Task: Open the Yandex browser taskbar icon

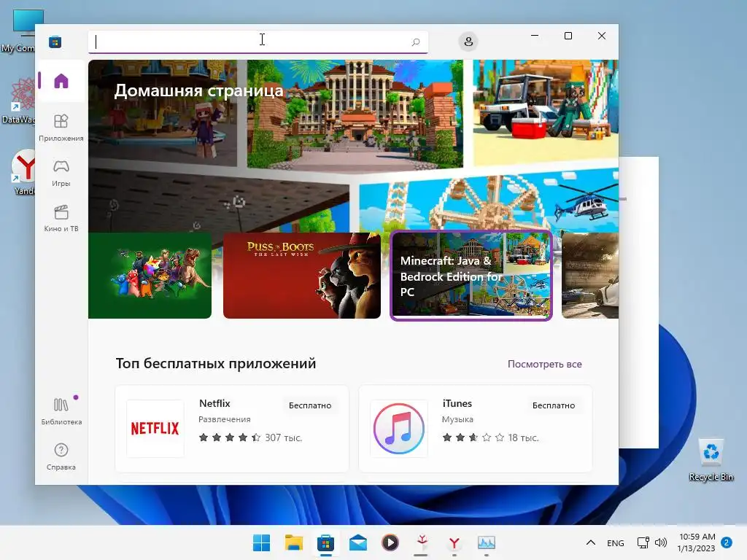Action: 454,542
